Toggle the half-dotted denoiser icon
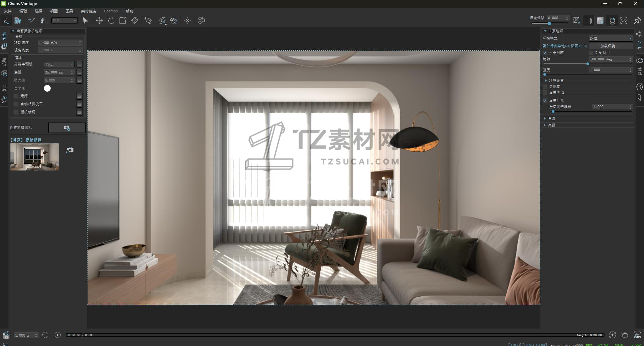This screenshot has height=346, width=644. click(589, 20)
